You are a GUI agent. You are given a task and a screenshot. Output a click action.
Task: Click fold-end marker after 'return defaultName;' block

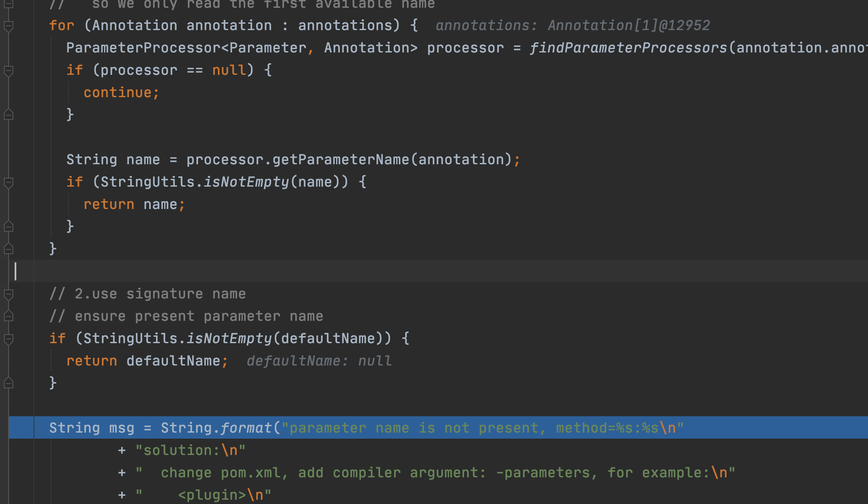coord(8,383)
